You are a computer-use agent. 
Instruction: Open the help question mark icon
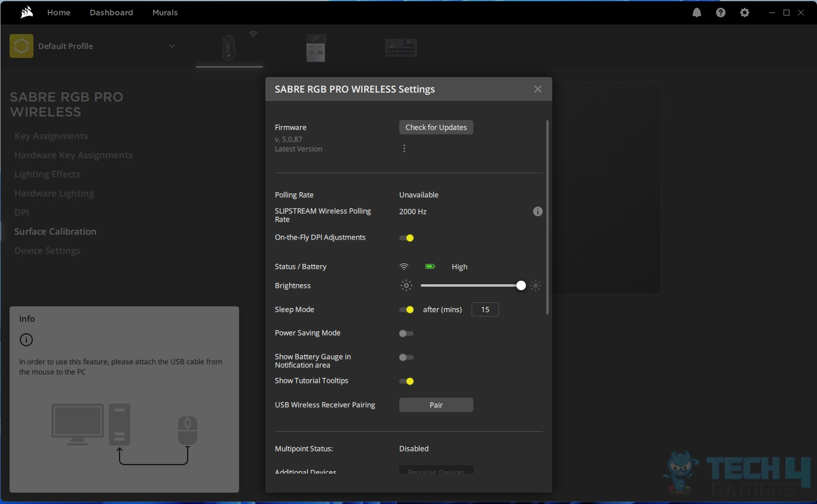(721, 13)
